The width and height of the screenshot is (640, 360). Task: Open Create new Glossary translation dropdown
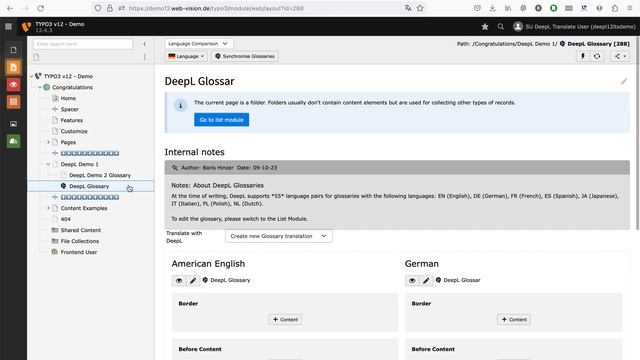click(278, 236)
